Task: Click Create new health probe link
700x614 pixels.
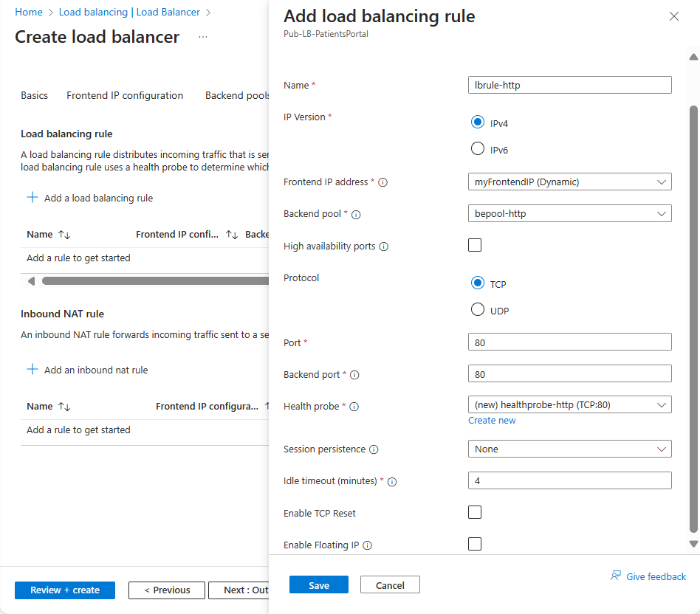Action: tap(492, 421)
